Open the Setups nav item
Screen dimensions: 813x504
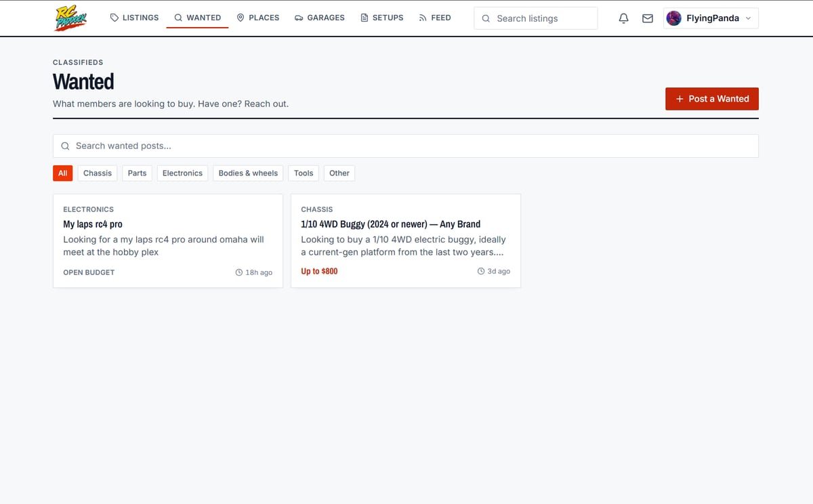(x=381, y=18)
